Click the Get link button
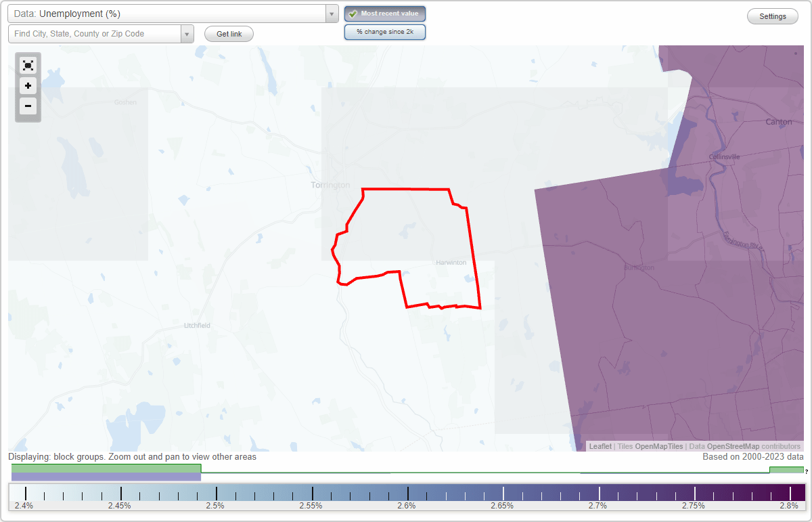 click(x=228, y=33)
